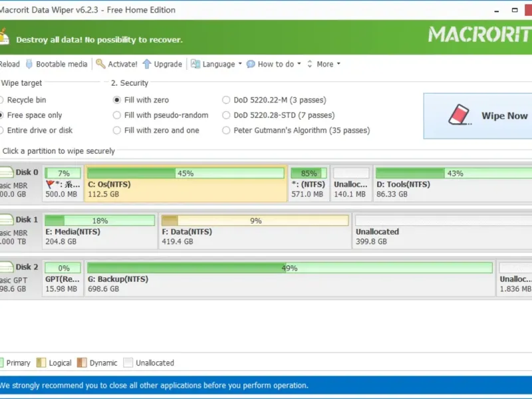Click the Disk 0 drive icon
The image size is (532, 399).
pos(7,172)
